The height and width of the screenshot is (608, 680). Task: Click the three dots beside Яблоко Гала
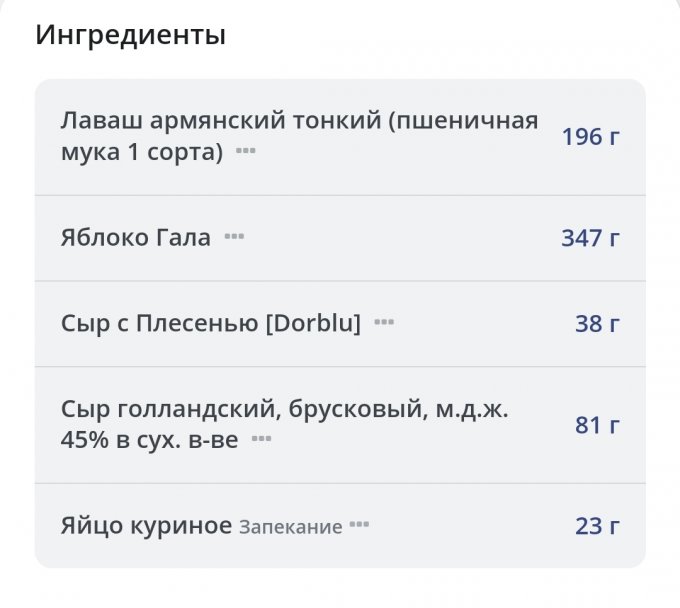(234, 238)
